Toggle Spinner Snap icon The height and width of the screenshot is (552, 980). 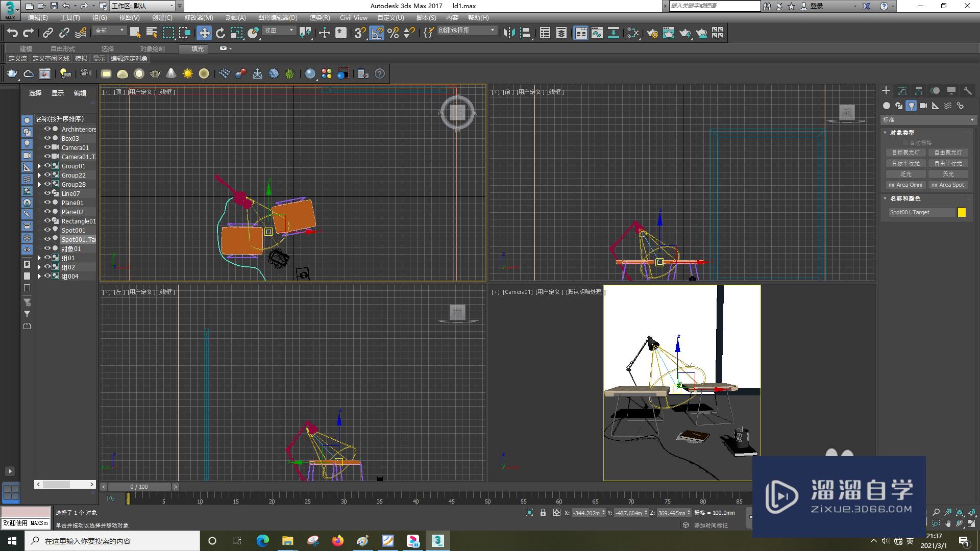[409, 33]
